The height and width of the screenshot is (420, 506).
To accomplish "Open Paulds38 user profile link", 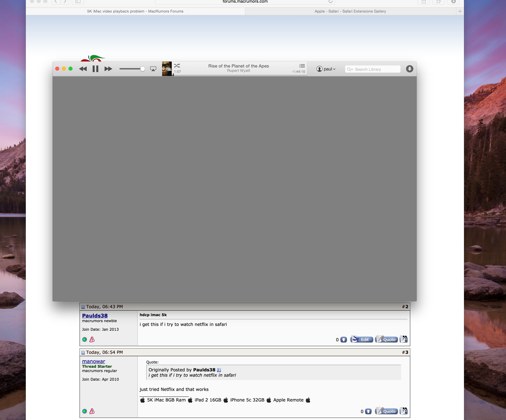I will point(95,315).
